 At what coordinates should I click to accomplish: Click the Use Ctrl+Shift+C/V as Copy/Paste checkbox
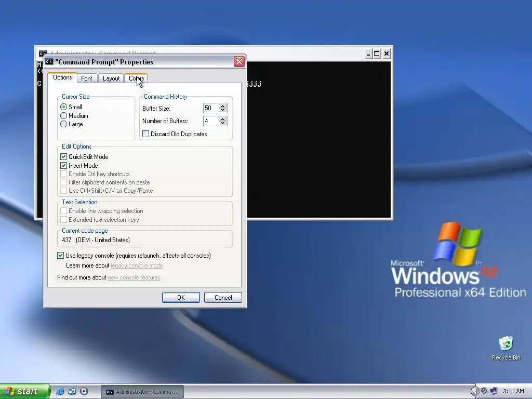63,191
